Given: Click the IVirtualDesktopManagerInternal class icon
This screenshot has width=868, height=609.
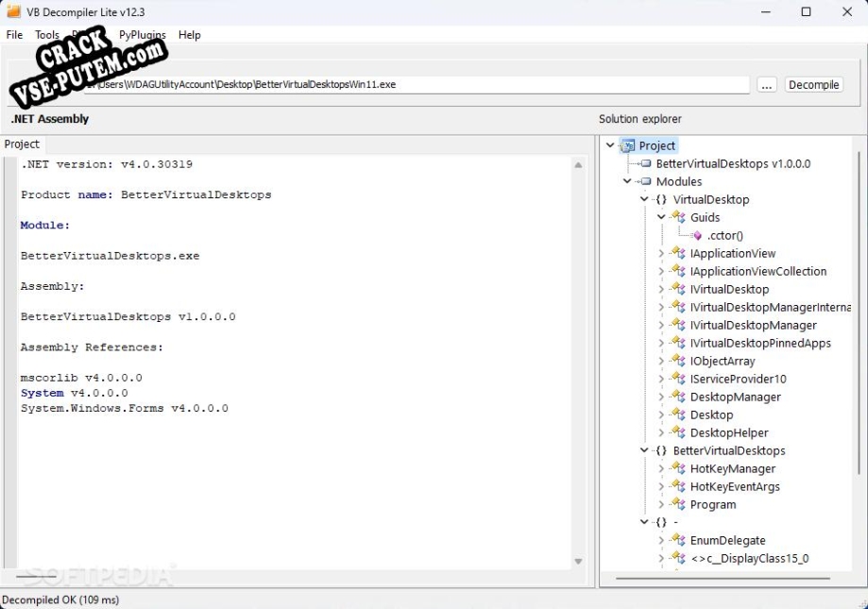Looking at the screenshot, I should (x=679, y=307).
